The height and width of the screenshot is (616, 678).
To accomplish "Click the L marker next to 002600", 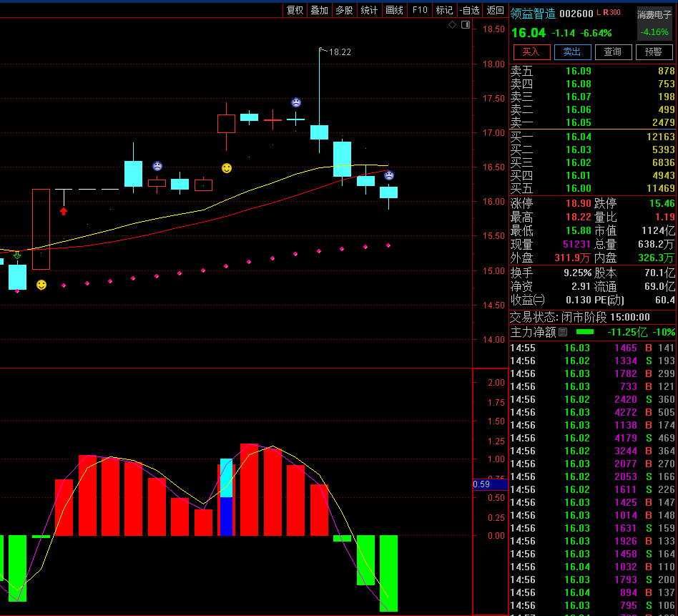I will pyautogui.click(x=599, y=13).
